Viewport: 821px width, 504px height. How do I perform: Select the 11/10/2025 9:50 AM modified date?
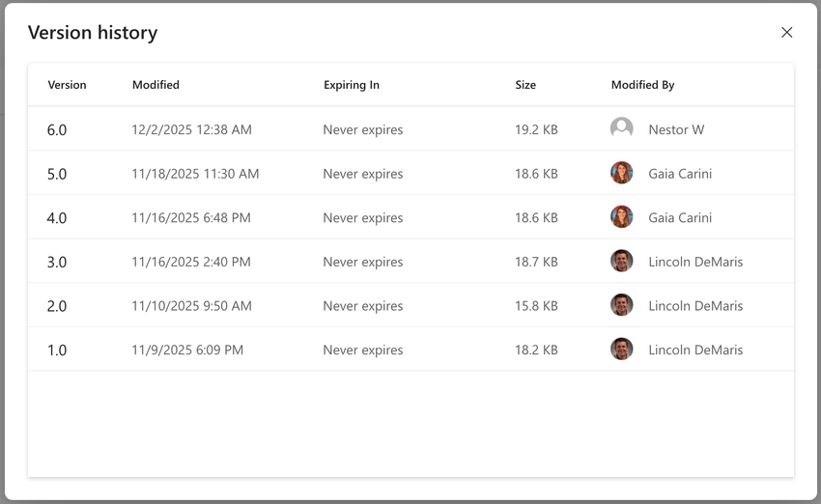coord(191,306)
